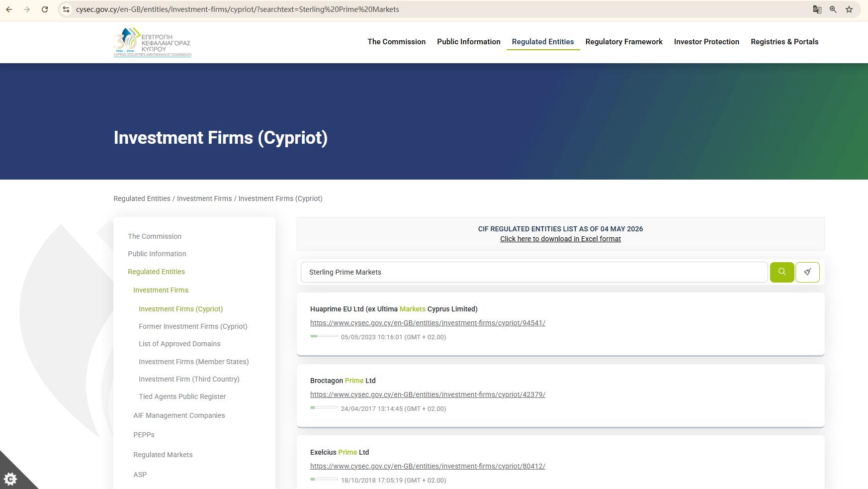Open site information icon in address bar
Screen dimensions: 868x489
pos(66,9)
